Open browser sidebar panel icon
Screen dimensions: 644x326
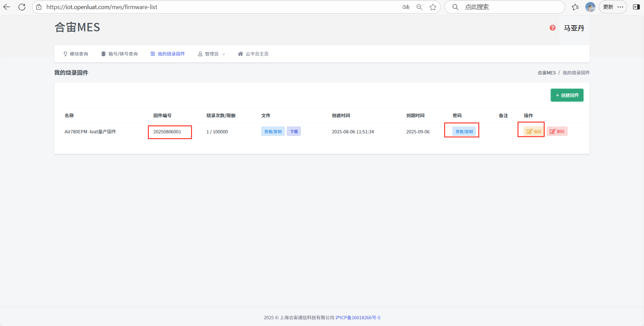[636, 7]
